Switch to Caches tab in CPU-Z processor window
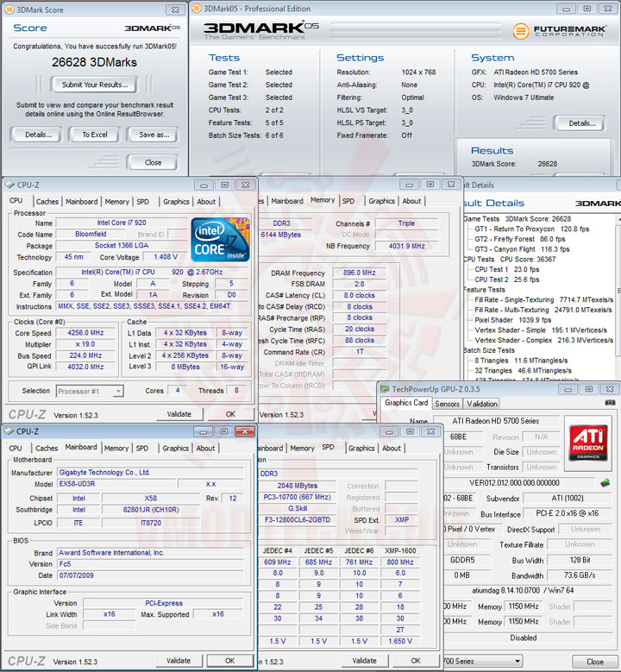Image resolution: width=621 pixels, height=672 pixels. (x=47, y=202)
